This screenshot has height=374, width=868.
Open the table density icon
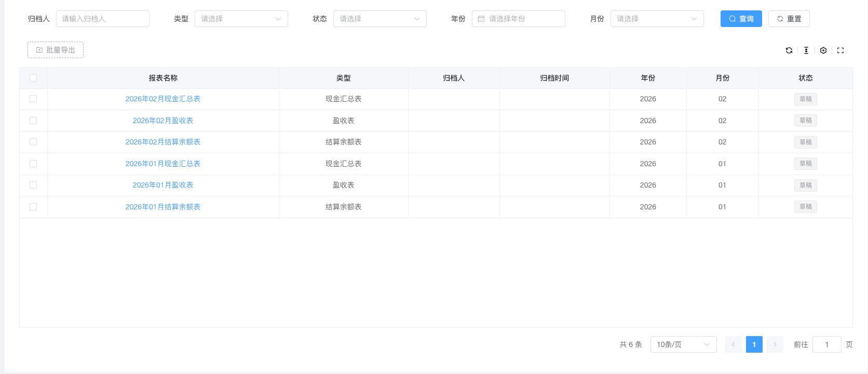[806, 50]
